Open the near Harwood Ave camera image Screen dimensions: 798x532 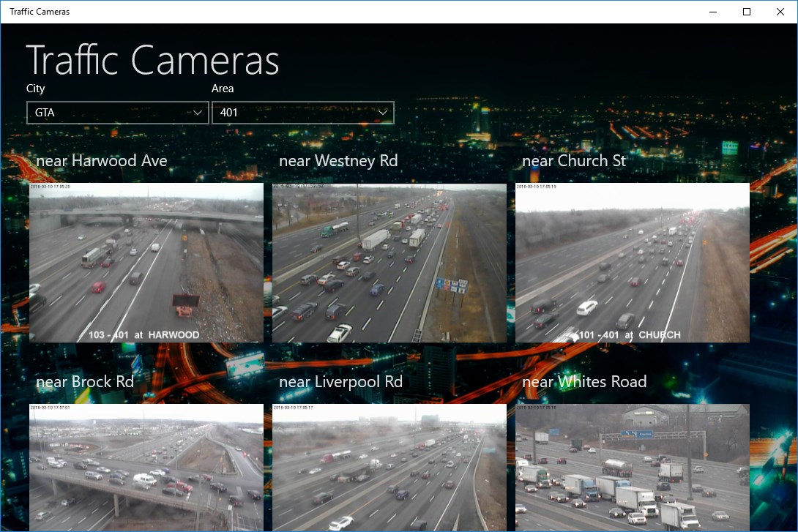[146, 263]
